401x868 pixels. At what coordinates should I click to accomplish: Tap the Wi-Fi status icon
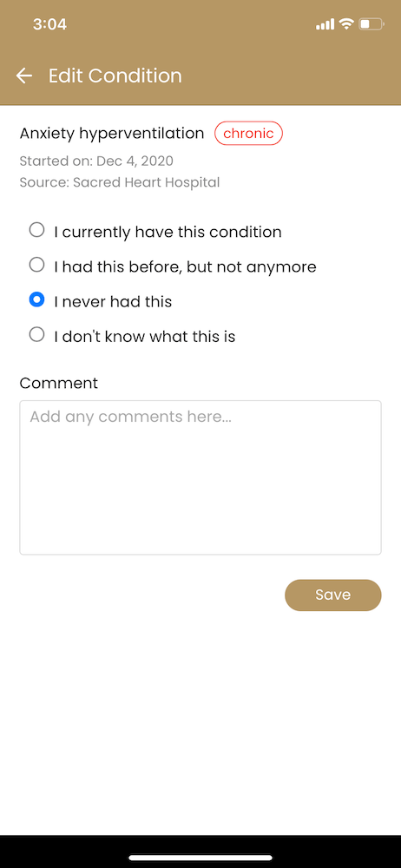(x=346, y=23)
